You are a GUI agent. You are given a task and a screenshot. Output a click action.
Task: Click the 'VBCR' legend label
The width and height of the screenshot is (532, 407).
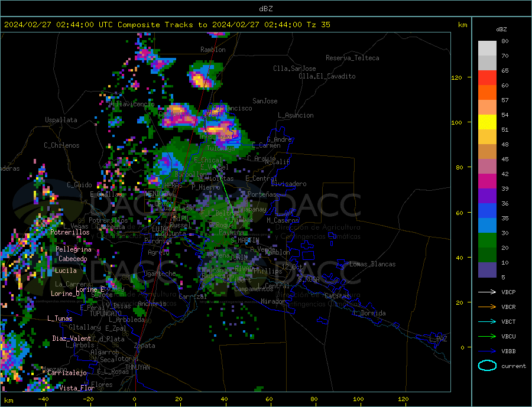tap(508, 307)
